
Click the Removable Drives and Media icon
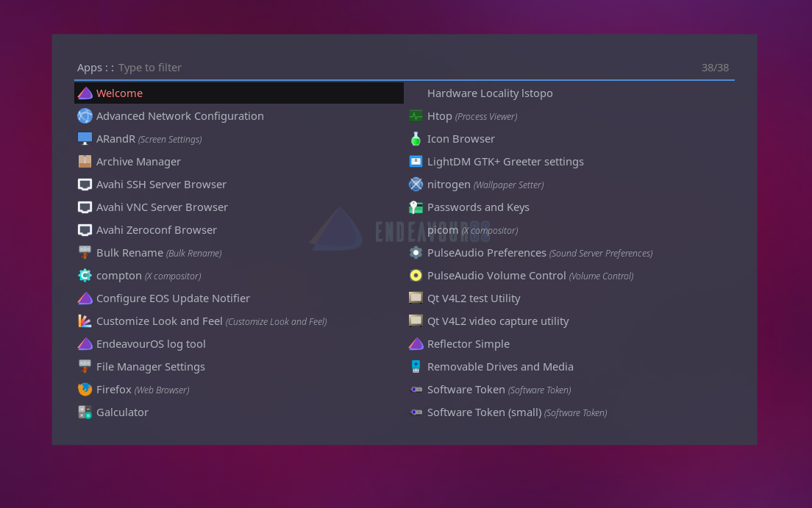416,367
